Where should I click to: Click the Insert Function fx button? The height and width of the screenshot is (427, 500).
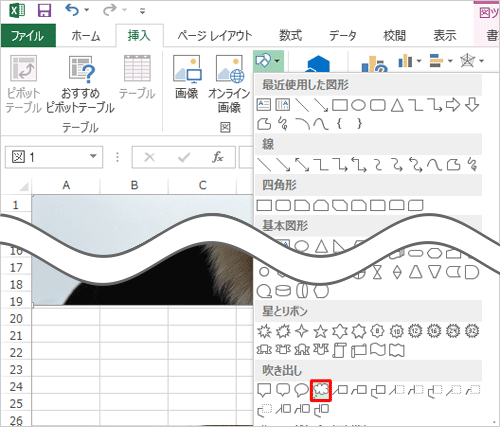point(217,157)
